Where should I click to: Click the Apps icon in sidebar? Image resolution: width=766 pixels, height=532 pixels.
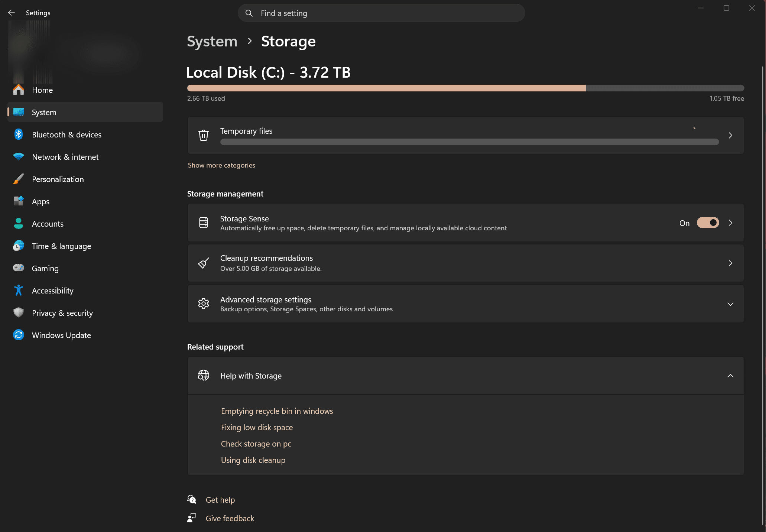click(19, 201)
